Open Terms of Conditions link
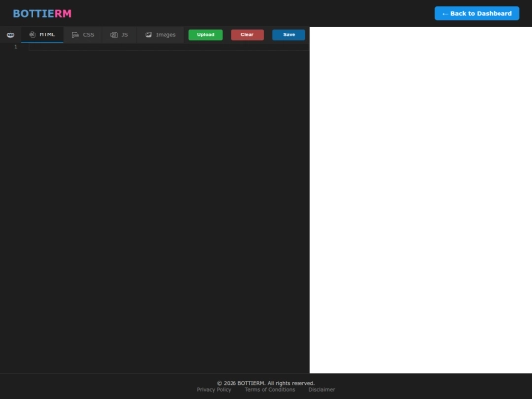This screenshot has width=532, height=399. point(270,390)
